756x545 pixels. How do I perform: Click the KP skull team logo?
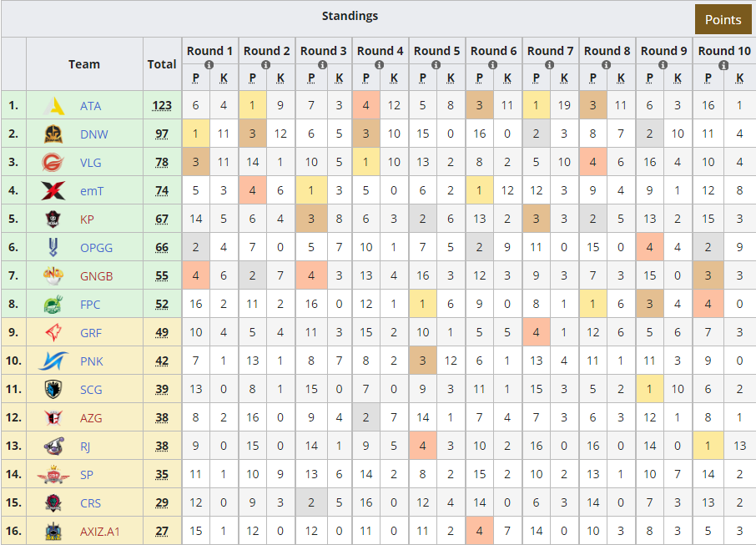54,220
